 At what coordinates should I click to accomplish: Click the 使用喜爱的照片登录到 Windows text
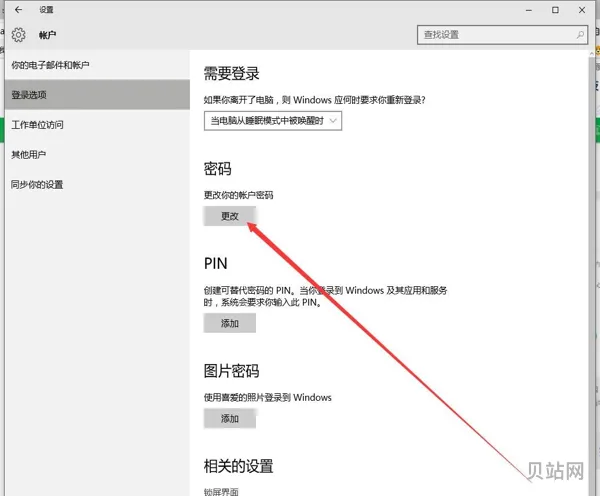pos(267,398)
